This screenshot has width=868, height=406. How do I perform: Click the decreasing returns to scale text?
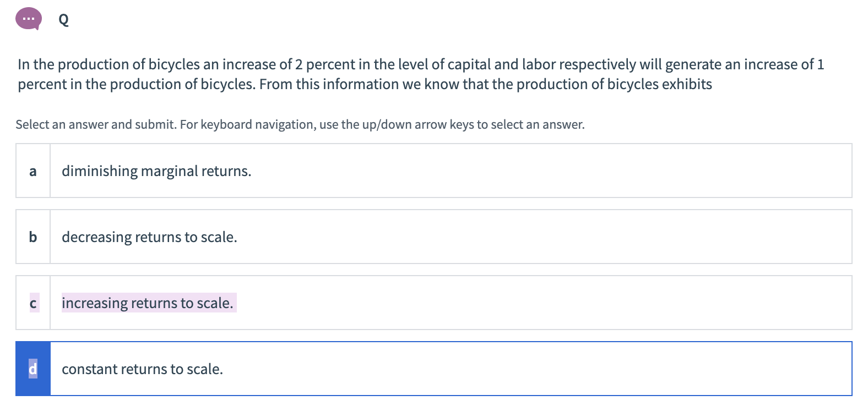pyautogui.click(x=149, y=237)
